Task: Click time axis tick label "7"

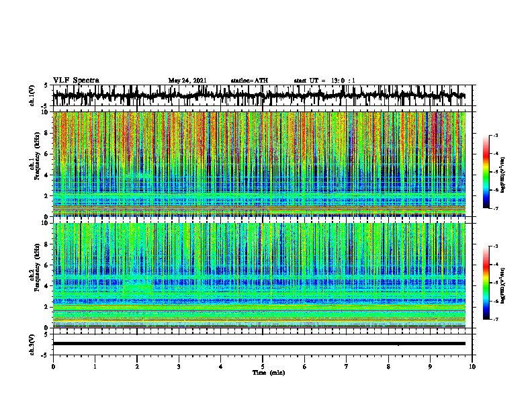Action: [x=347, y=367]
